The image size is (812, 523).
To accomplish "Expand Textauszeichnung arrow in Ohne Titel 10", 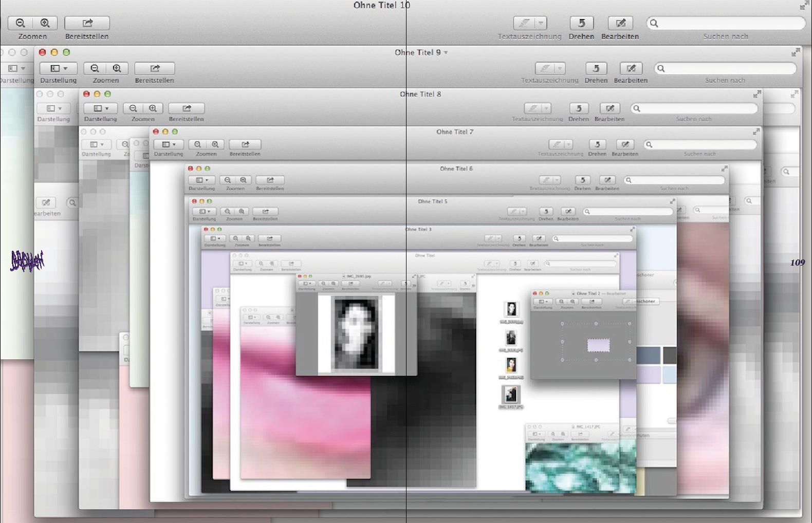I will pyautogui.click(x=541, y=23).
